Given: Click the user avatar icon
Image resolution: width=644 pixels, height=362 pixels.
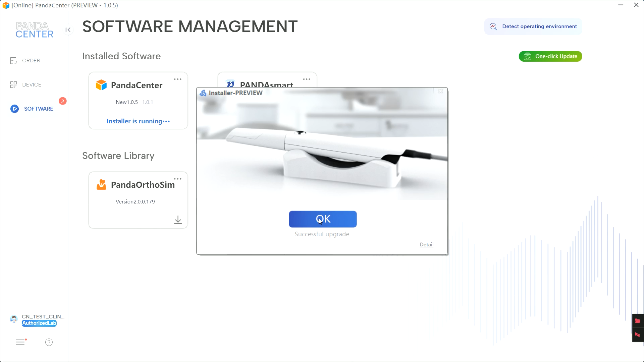Looking at the screenshot, I should point(14,319).
